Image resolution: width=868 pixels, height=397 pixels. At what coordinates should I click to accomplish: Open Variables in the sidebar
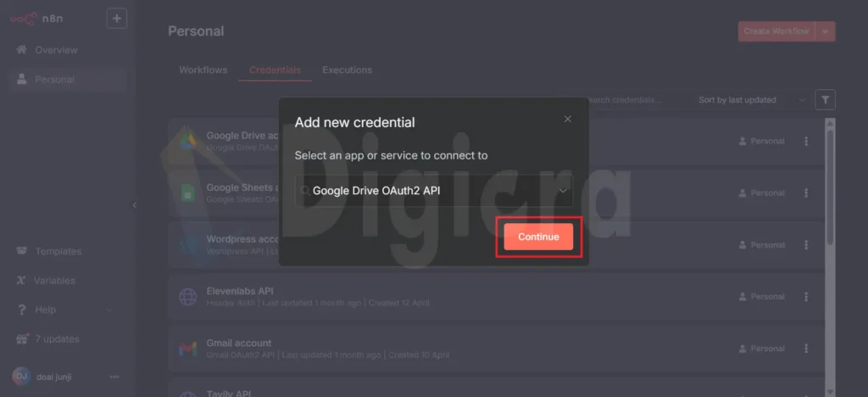pos(68,281)
